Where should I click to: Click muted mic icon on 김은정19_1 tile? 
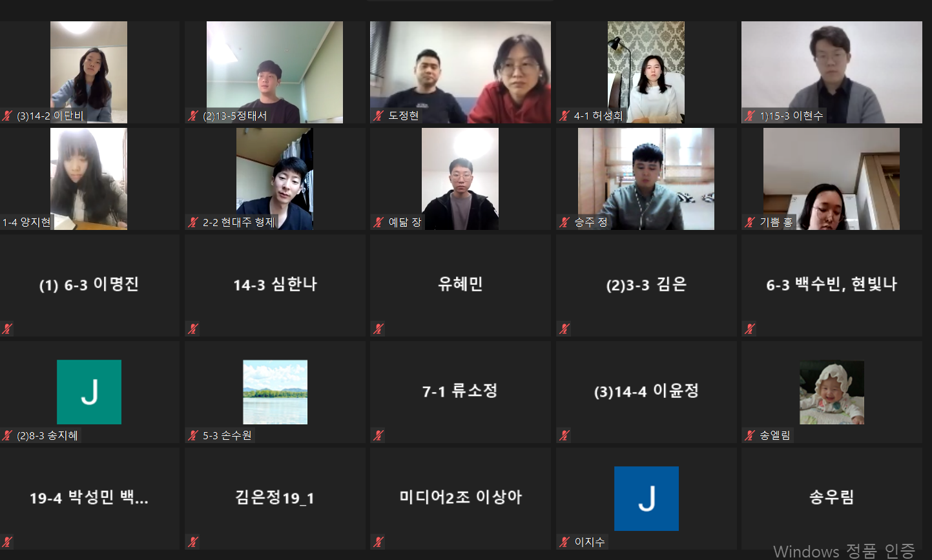coord(192,542)
